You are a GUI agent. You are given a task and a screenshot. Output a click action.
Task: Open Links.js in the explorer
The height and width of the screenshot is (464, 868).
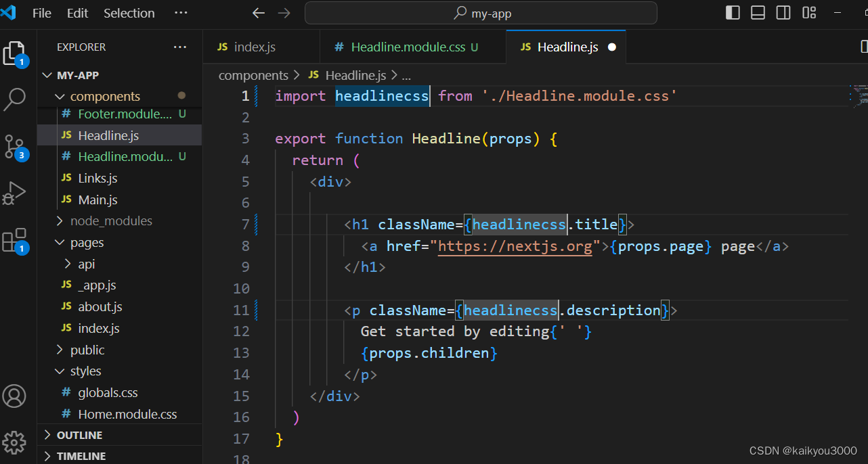(x=119, y=178)
